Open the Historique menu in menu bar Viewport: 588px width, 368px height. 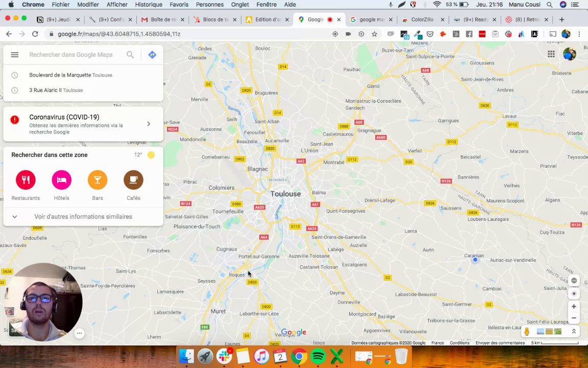[149, 5]
